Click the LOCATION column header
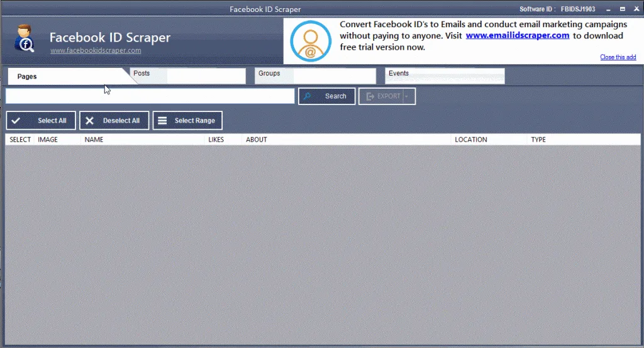Screen dimensions: 644x348 point(470,140)
